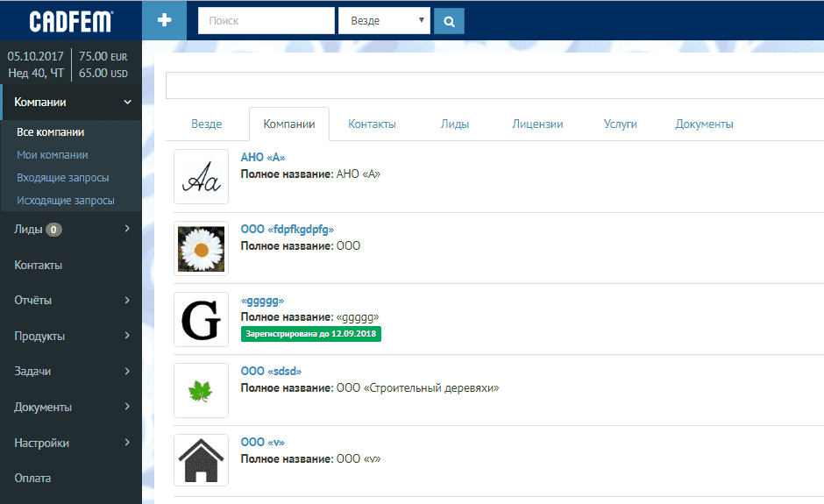
Task: Click the text ООО «Строительный деревяхи»
Action: tap(418, 387)
